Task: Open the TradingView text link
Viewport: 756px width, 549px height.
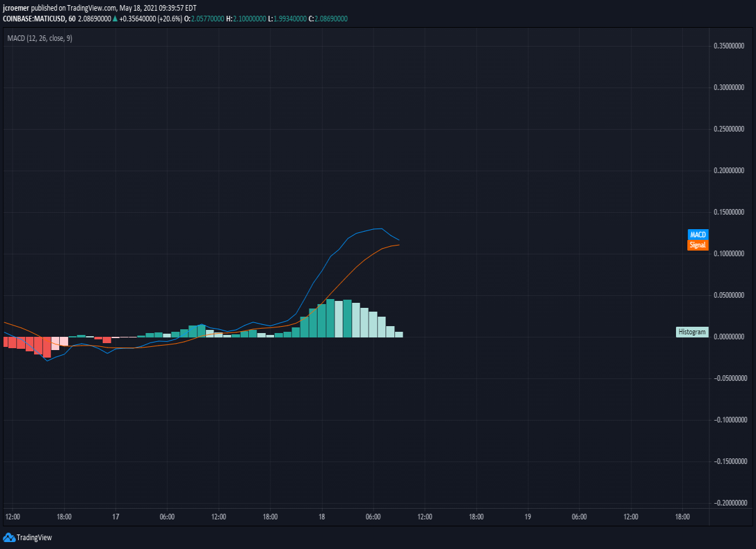Action: (34, 538)
